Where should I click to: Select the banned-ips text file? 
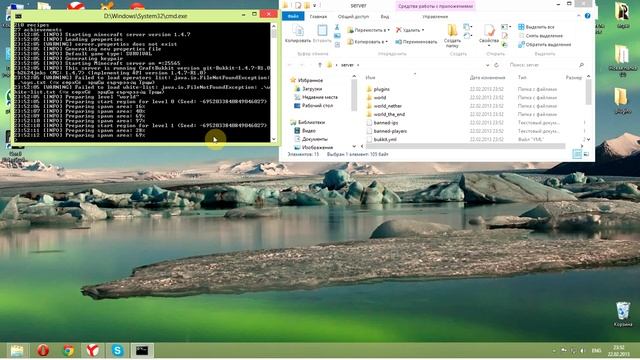point(386,122)
